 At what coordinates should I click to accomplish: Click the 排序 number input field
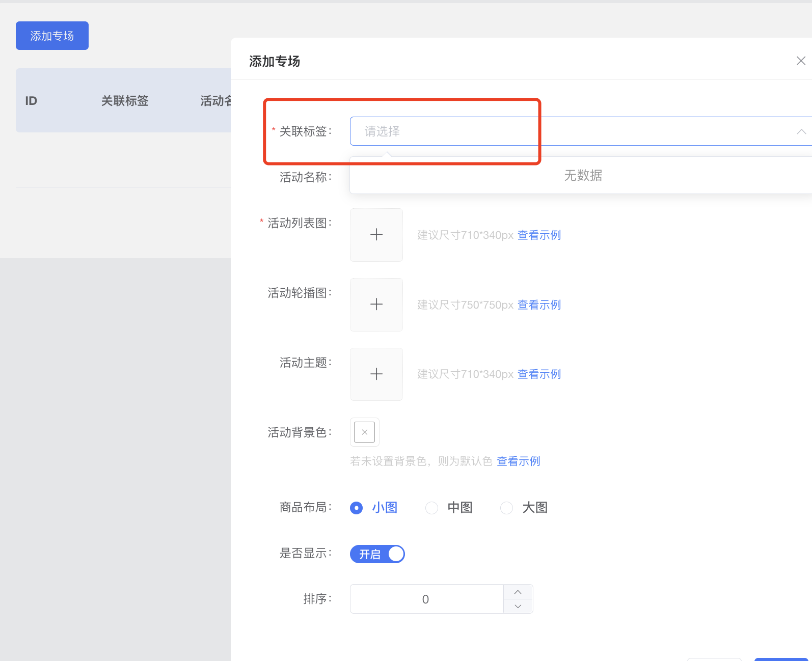point(426,599)
